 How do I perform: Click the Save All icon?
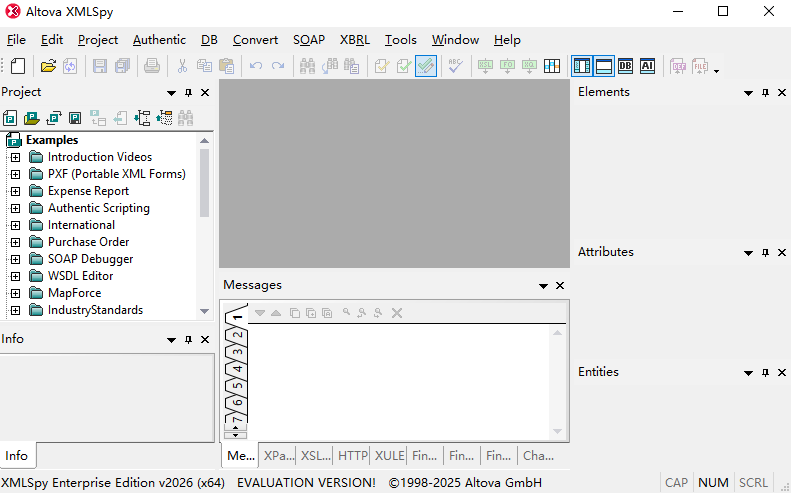tap(122, 66)
